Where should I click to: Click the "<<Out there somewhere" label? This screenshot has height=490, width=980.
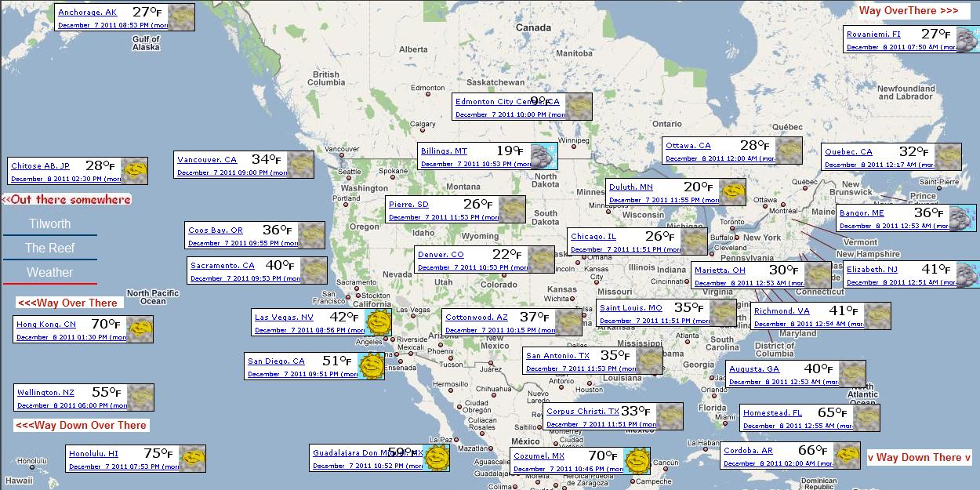coord(66,200)
